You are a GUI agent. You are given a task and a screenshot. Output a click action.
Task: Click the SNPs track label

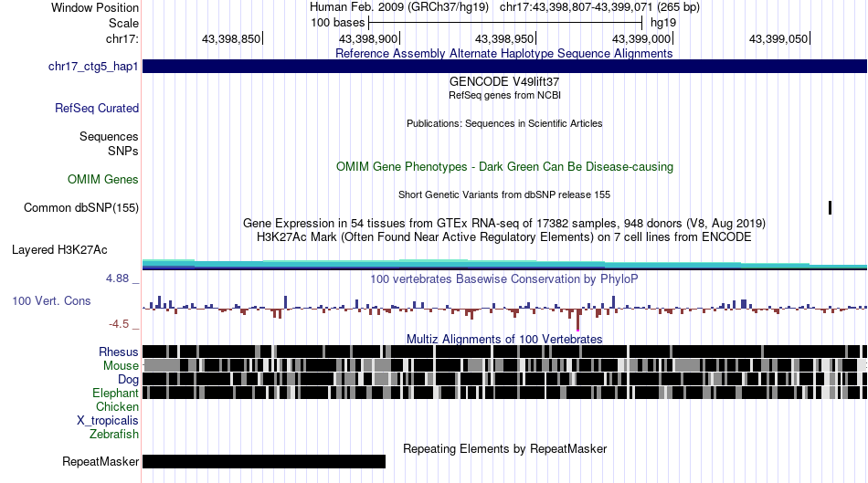(x=123, y=151)
